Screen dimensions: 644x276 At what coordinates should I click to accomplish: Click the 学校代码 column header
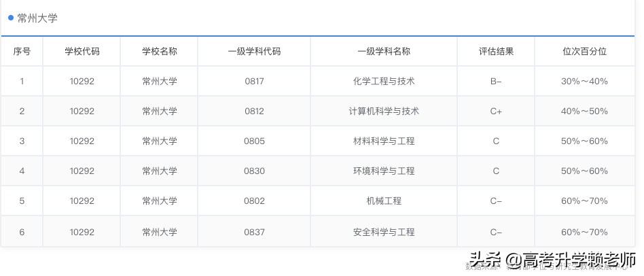click(82, 51)
